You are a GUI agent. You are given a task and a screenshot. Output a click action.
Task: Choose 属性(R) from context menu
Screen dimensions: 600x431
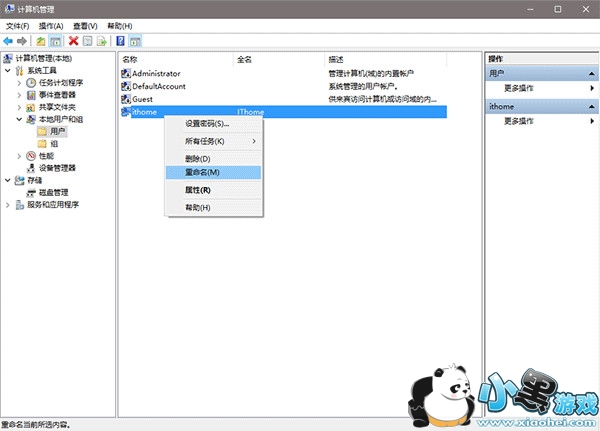click(214, 190)
